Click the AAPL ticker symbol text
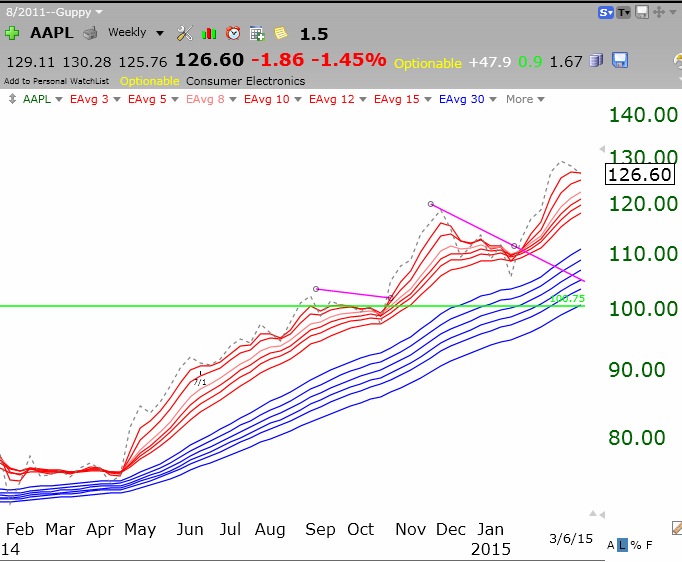Screen dimensions: 682x562 pos(52,33)
